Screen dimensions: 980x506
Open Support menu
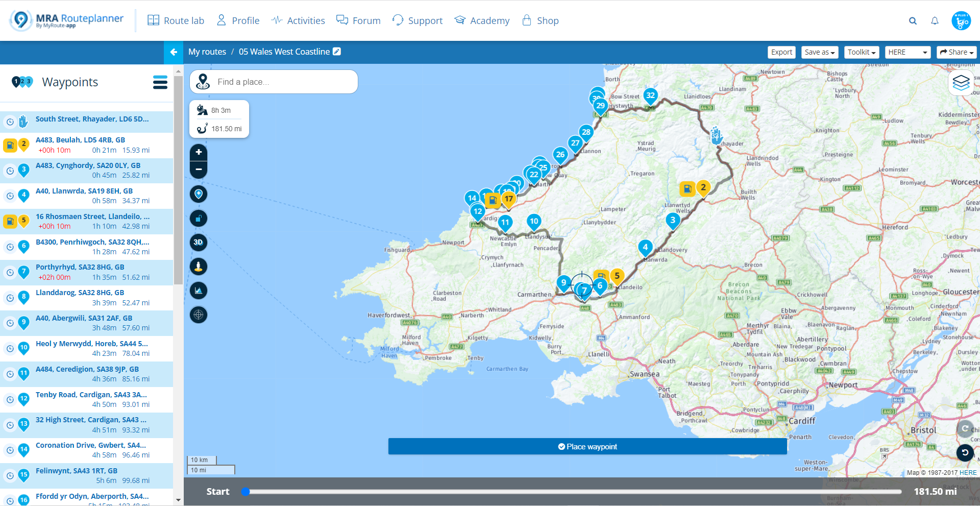tap(417, 21)
